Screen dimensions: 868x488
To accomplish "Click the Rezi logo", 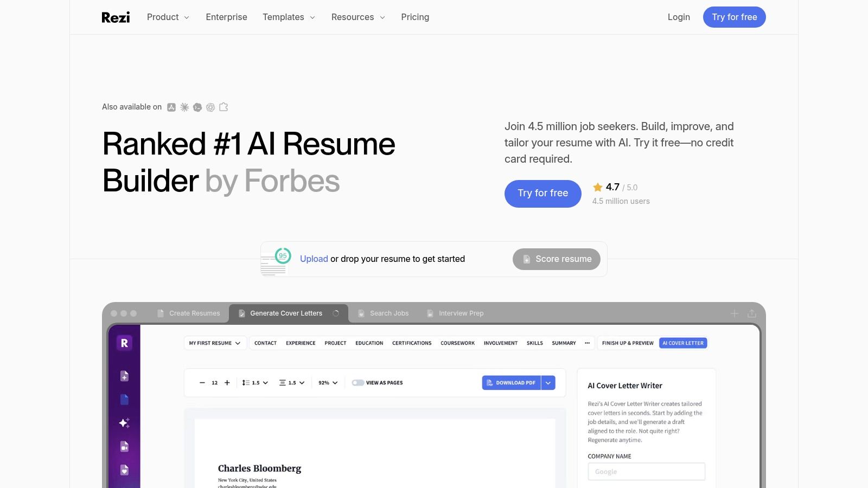I will click(116, 17).
